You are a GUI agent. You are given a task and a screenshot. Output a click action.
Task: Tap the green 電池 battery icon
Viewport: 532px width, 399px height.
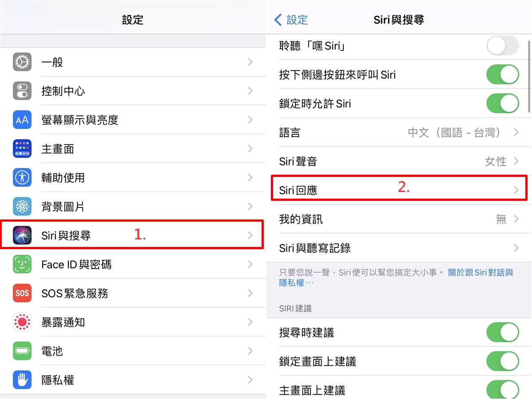coord(22,351)
